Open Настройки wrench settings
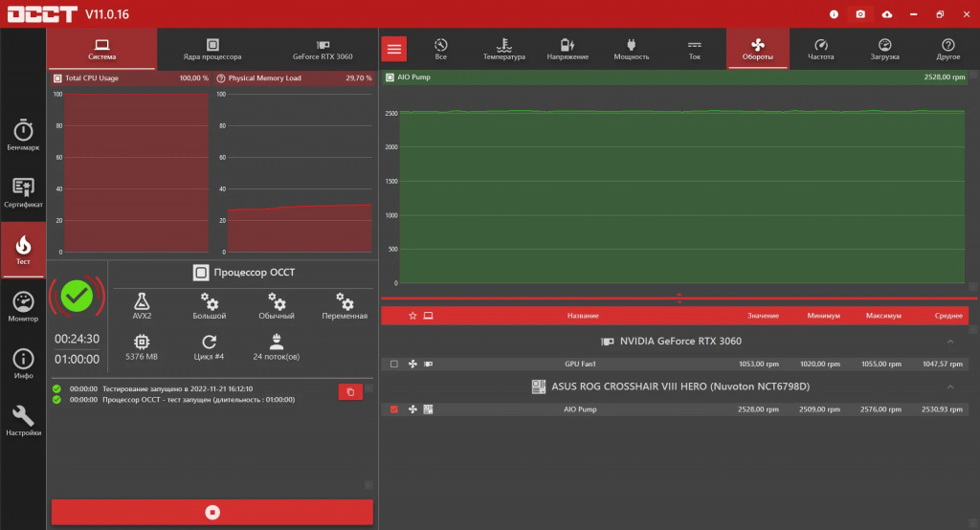This screenshot has height=530, width=980. click(x=23, y=421)
